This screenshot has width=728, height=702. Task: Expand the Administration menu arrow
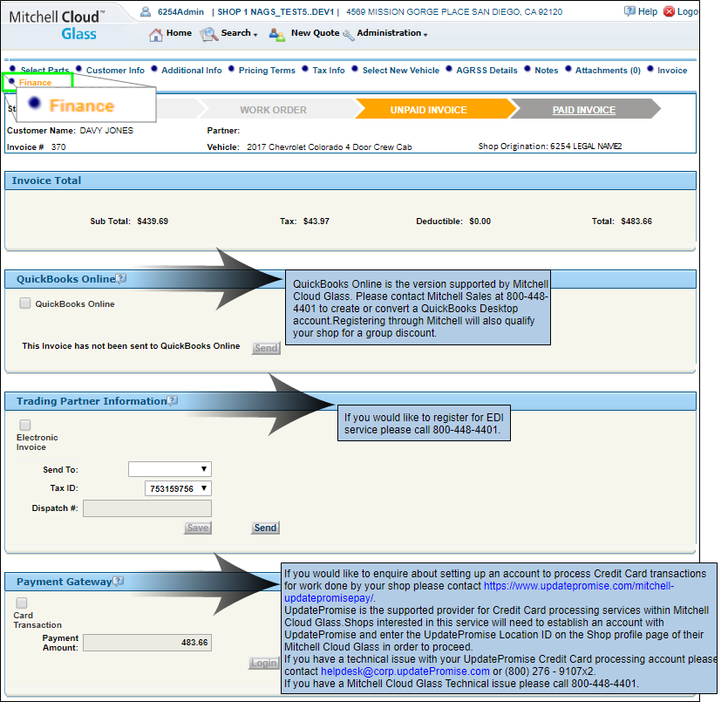425,35
